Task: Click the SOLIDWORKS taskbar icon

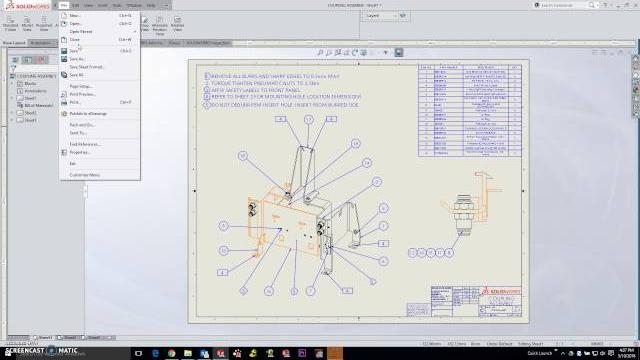Action: [220, 353]
